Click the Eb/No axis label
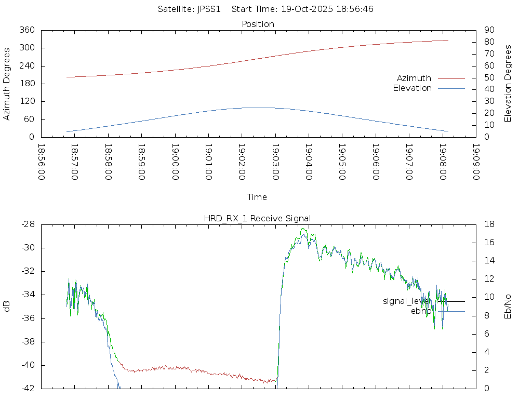This screenshot has width=532, height=399. click(x=508, y=307)
